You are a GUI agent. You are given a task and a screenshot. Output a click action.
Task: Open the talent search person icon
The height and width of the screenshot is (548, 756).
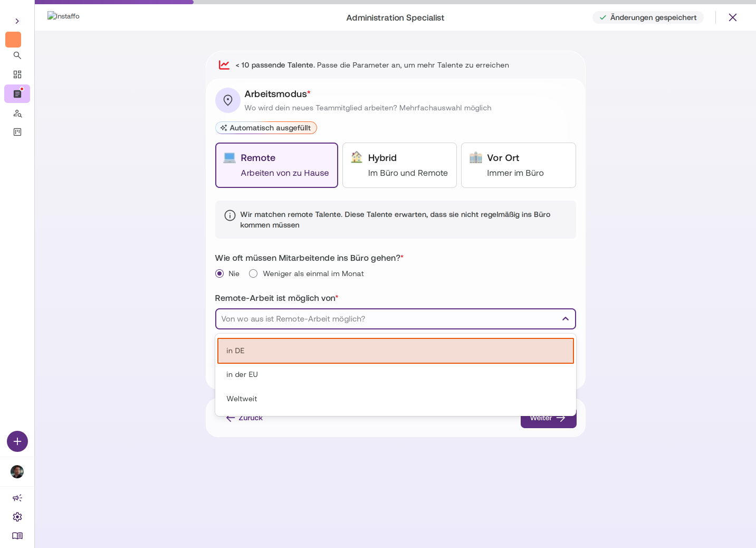(17, 114)
